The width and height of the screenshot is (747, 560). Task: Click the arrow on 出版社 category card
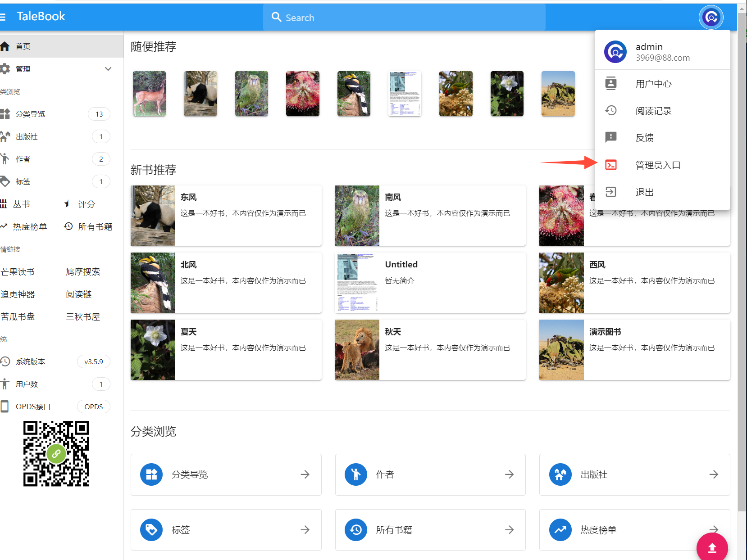(x=714, y=474)
